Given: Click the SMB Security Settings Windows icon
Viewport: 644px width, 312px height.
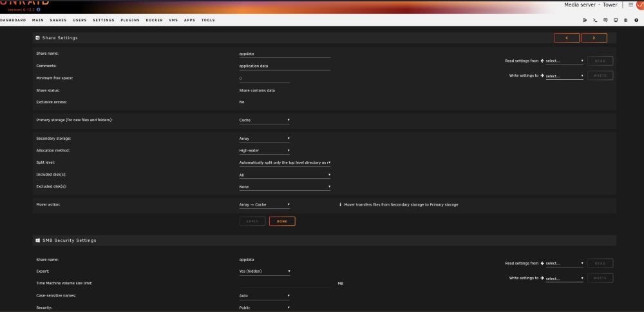Looking at the screenshot, I should [38, 240].
